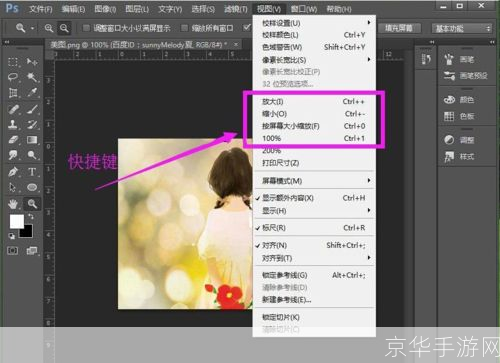
Task: Toggle 色域警告(W) gamut warning
Action: click(x=314, y=47)
